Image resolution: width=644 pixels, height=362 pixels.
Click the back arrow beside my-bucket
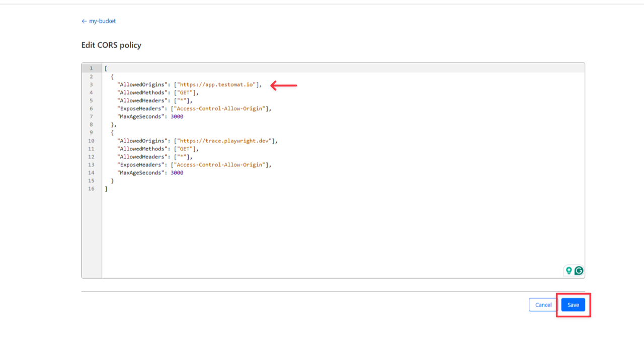[x=84, y=21]
